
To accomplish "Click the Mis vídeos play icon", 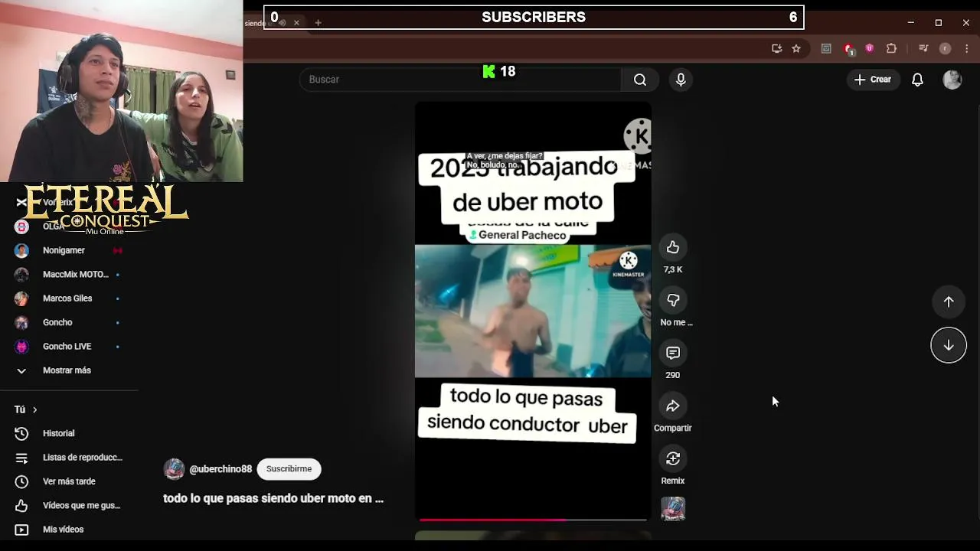I will [21, 530].
